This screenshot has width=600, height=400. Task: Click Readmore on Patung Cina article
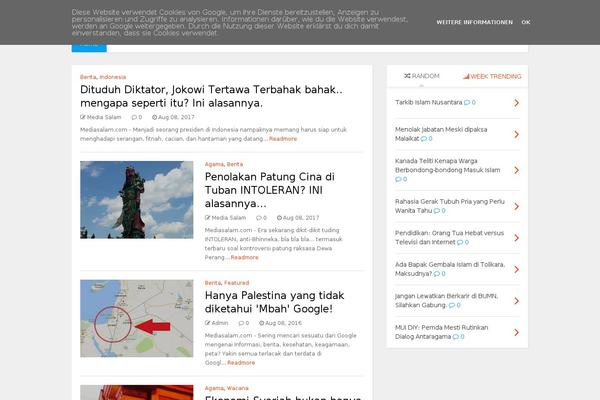tap(245, 257)
